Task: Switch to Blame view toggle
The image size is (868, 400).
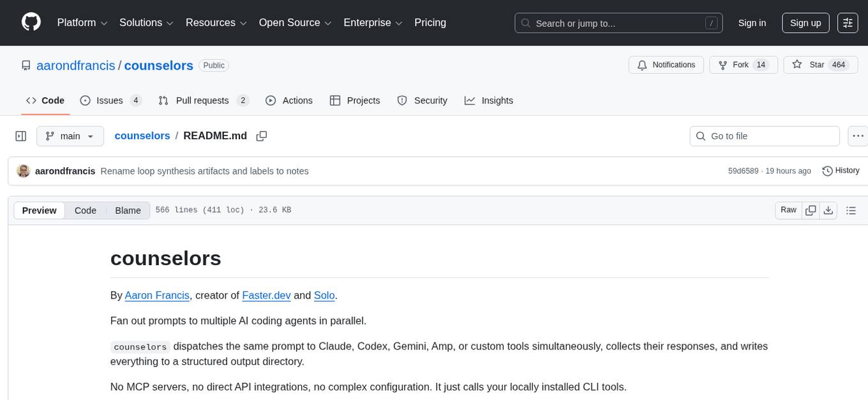Action: pyautogui.click(x=128, y=210)
